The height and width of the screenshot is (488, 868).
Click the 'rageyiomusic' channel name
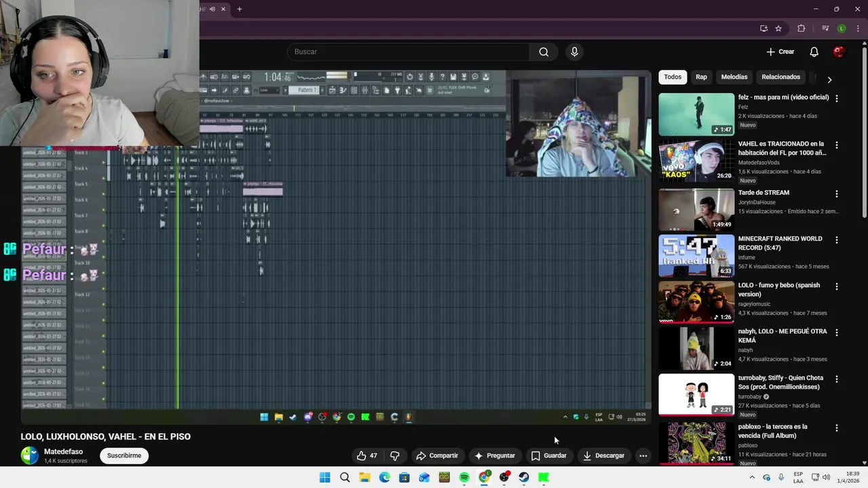(754, 304)
